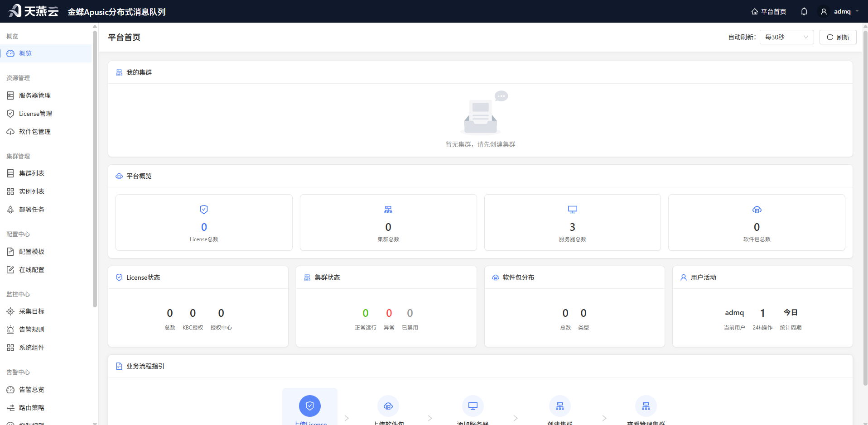Click the sidebar scrollbar
The height and width of the screenshot is (425, 868).
(x=95, y=169)
